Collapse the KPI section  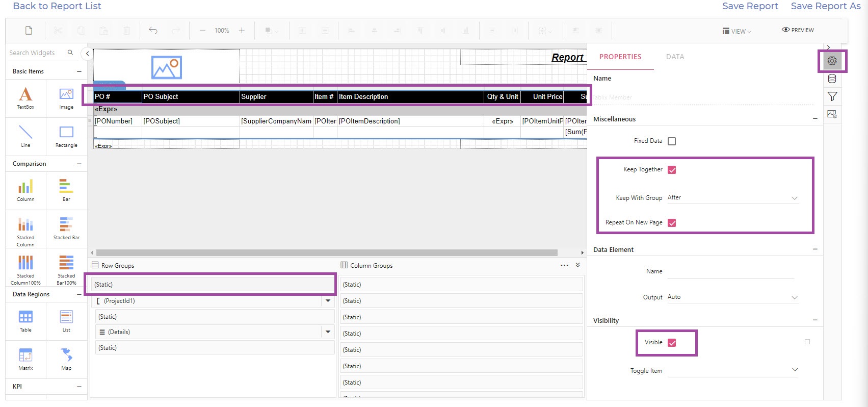point(79,387)
